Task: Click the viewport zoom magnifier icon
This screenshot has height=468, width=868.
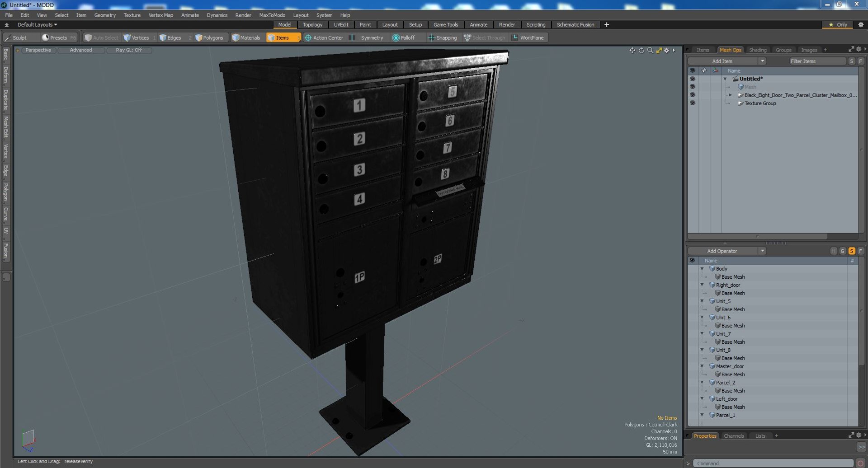Action: coord(650,50)
